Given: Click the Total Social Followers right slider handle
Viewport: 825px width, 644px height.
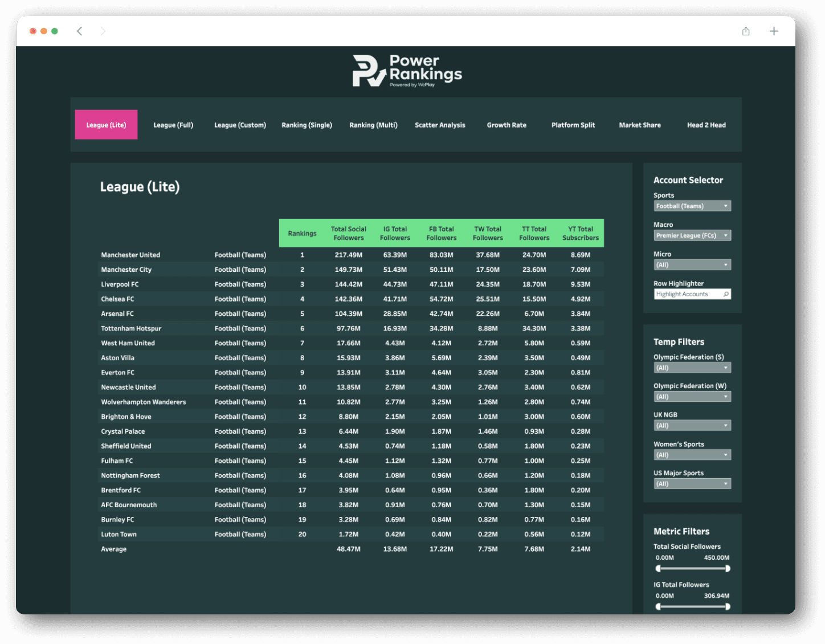Looking at the screenshot, I should pyautogui.click(x=728, y=568).
